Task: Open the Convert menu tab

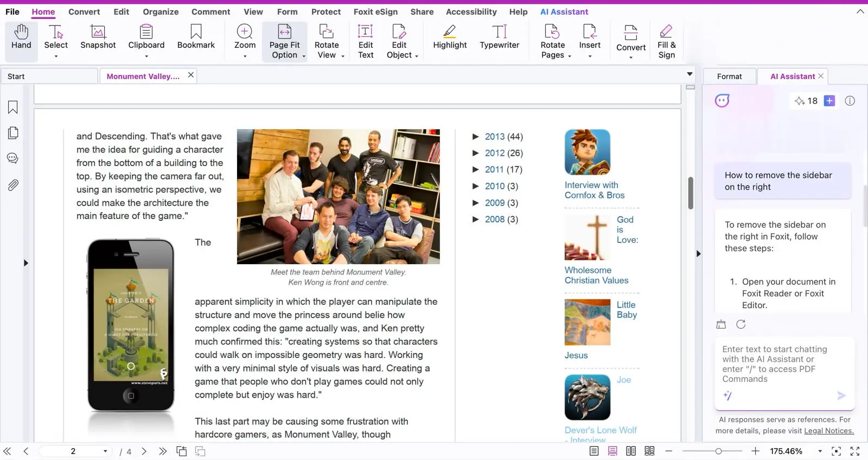Action: coord(84,11)
